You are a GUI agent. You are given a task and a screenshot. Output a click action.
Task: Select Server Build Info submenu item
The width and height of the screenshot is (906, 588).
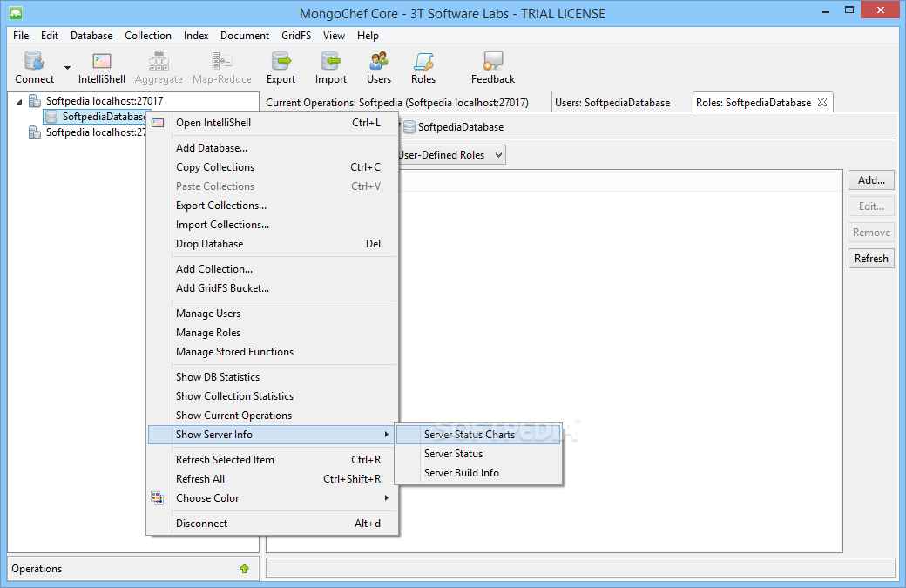click(x=478, y=472)
